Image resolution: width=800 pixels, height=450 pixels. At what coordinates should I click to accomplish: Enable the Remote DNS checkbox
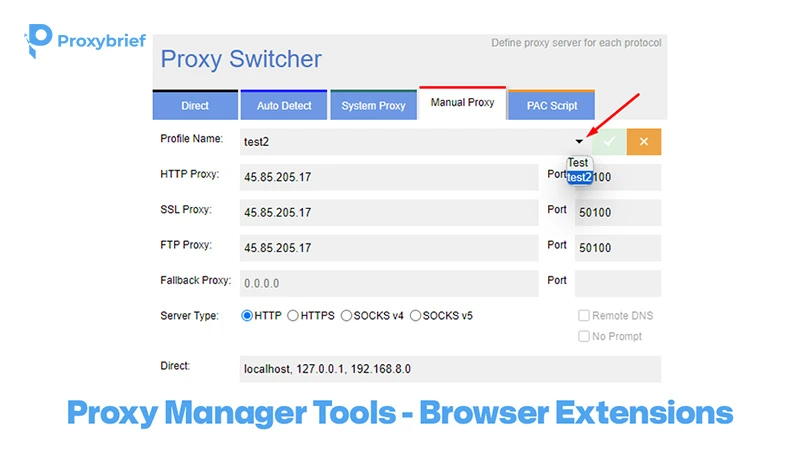584,316
